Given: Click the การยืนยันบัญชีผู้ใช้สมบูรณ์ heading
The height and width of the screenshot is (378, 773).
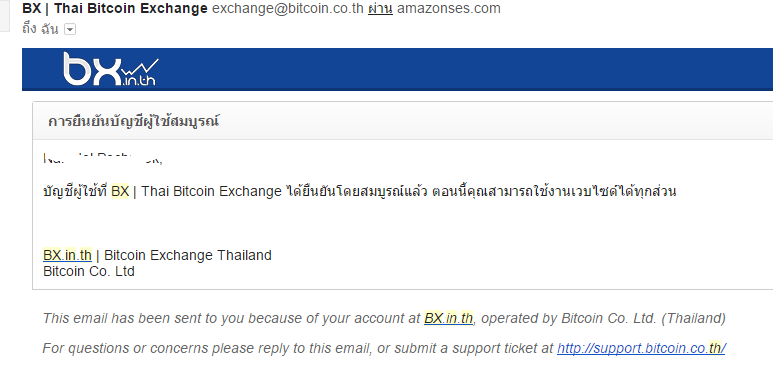Looking at the screenshot, I should point(134,121).
